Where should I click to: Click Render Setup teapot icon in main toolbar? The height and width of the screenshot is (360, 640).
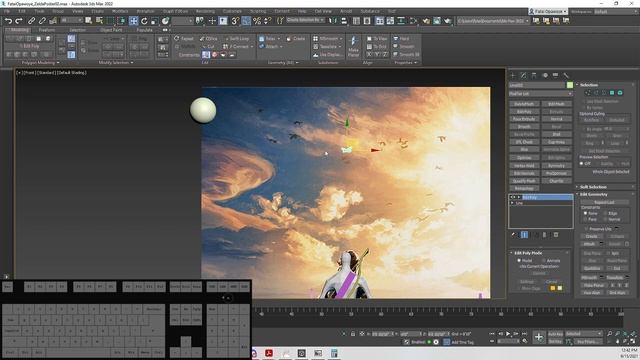tap(426, 21)
